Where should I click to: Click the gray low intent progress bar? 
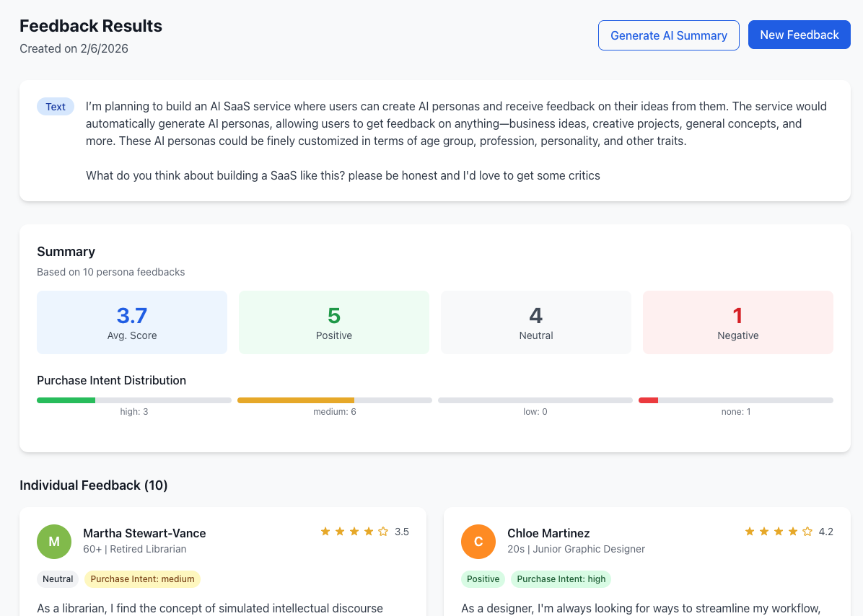pos(535,400)
